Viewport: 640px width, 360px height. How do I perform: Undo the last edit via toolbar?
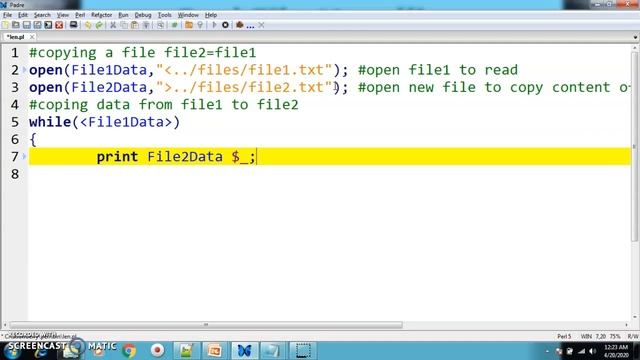[x=88, y=25]
